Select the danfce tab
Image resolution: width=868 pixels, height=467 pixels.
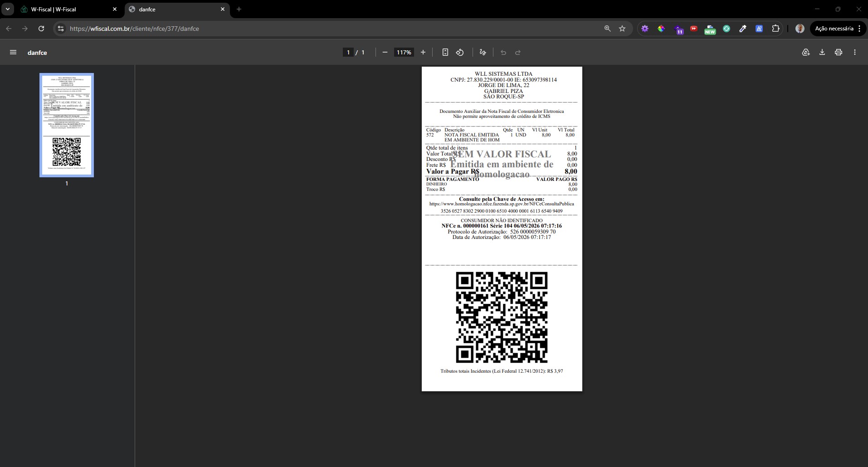tap(177, 9)
